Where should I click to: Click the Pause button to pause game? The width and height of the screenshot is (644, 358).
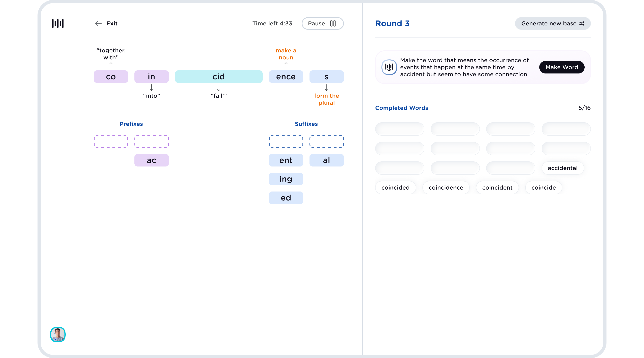tap(322, 23)
